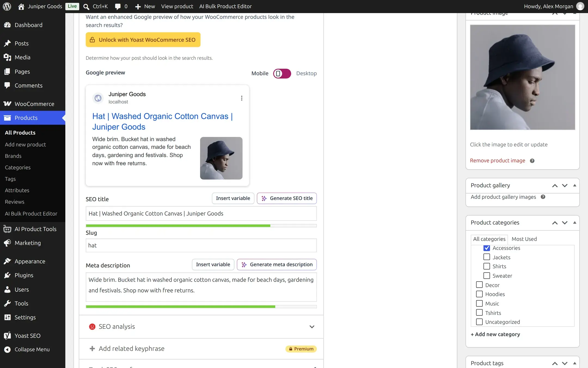Check the Jackets category
Screen dimensions: 588x368
[486, 257]
